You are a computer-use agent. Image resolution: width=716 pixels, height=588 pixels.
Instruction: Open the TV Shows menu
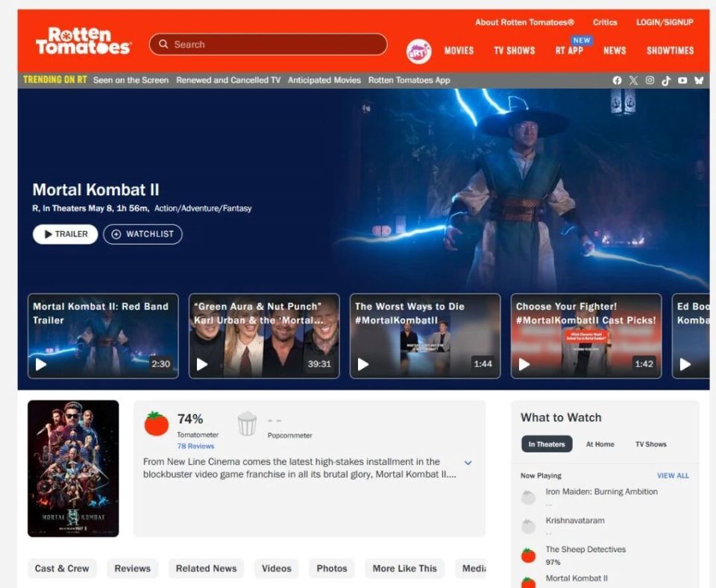tap(514, 51)
